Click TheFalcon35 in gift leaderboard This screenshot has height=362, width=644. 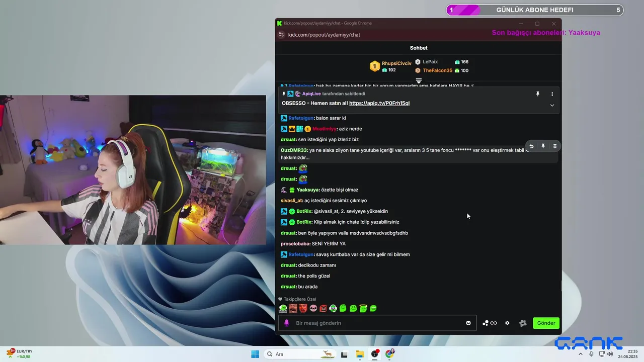[x=437, y=70]
